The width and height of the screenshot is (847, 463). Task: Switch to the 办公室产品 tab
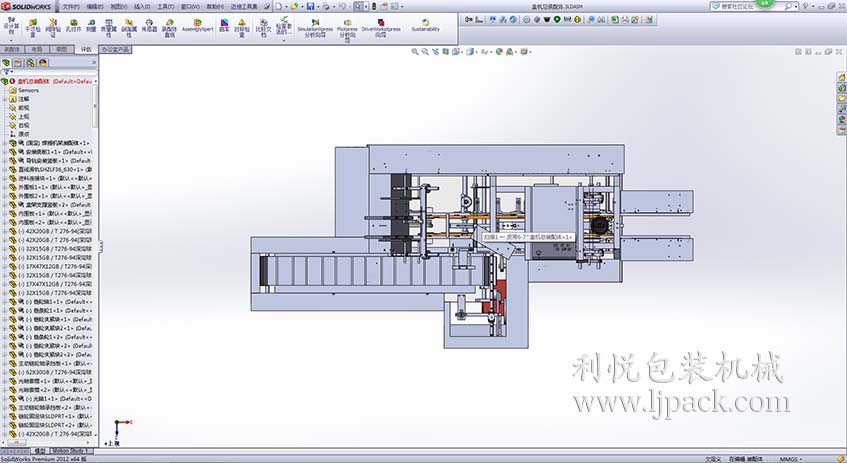tap(116, 48)
